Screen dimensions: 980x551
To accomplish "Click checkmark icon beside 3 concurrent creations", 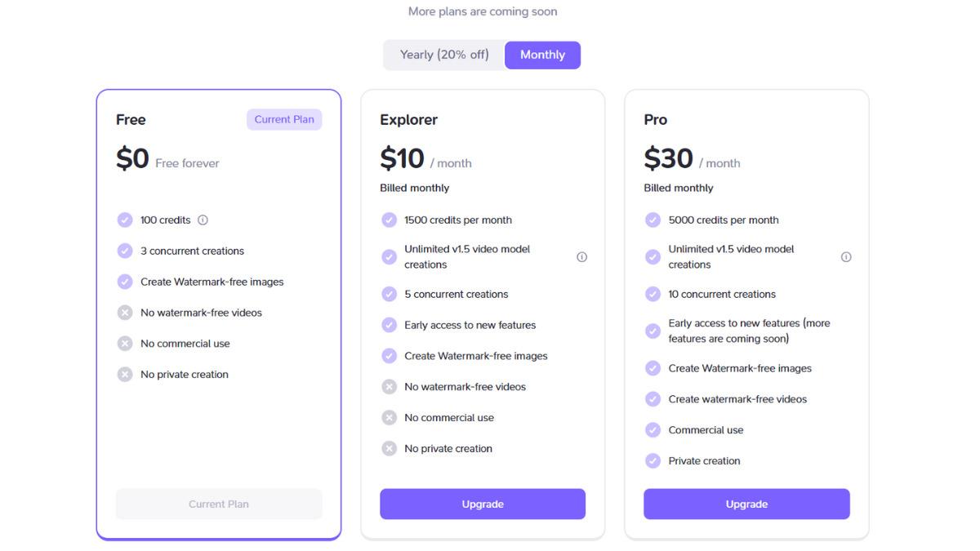I will coord(125,251).
